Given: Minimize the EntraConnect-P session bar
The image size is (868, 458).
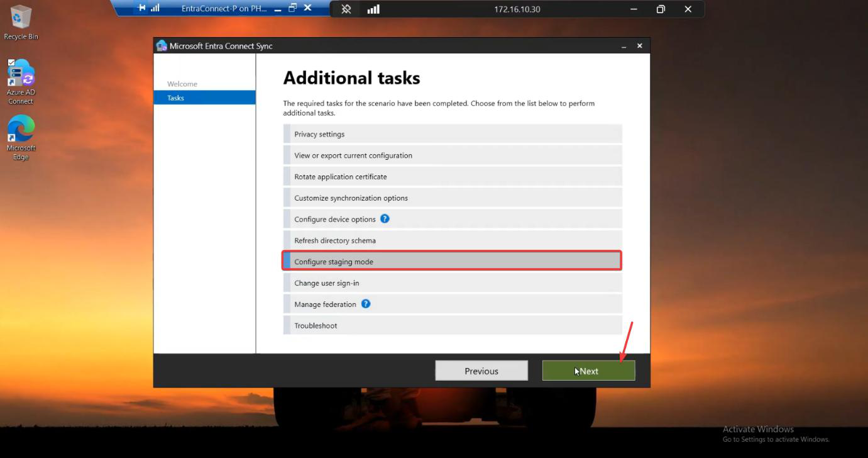Looking at the screenshot, I should point(278,9).
